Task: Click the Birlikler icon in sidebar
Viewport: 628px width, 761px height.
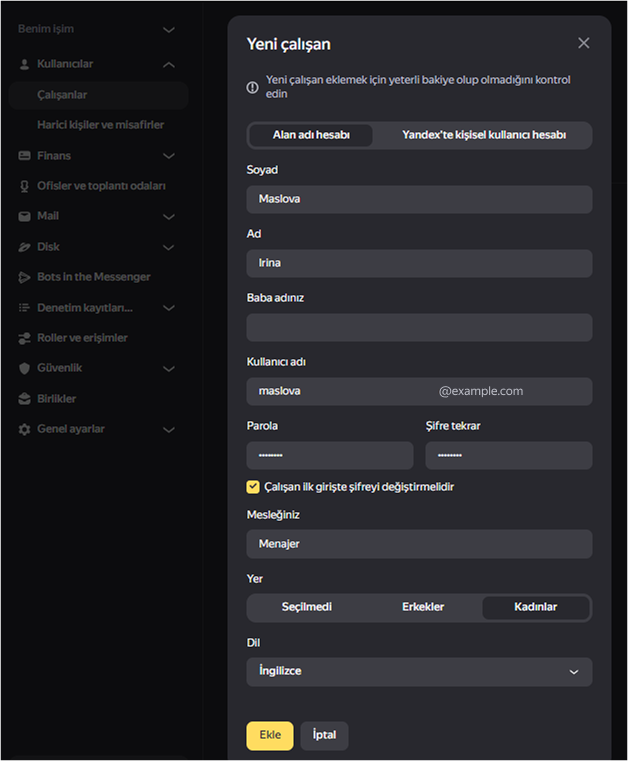Action: coord(26,399)
